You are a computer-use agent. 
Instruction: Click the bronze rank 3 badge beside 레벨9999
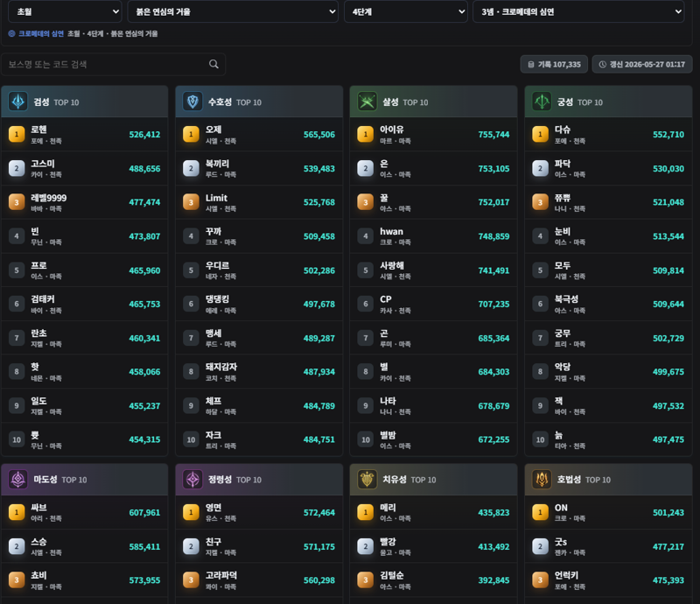pos(17,202)
